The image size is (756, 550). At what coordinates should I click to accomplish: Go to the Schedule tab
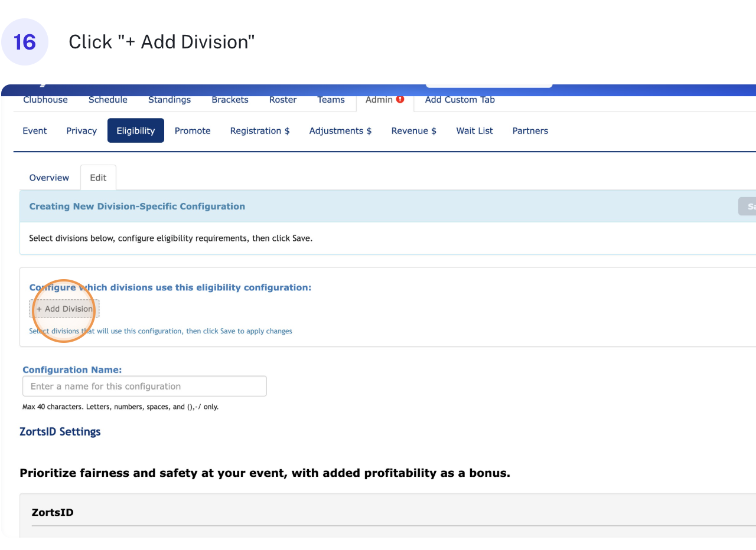click(108, 100)
